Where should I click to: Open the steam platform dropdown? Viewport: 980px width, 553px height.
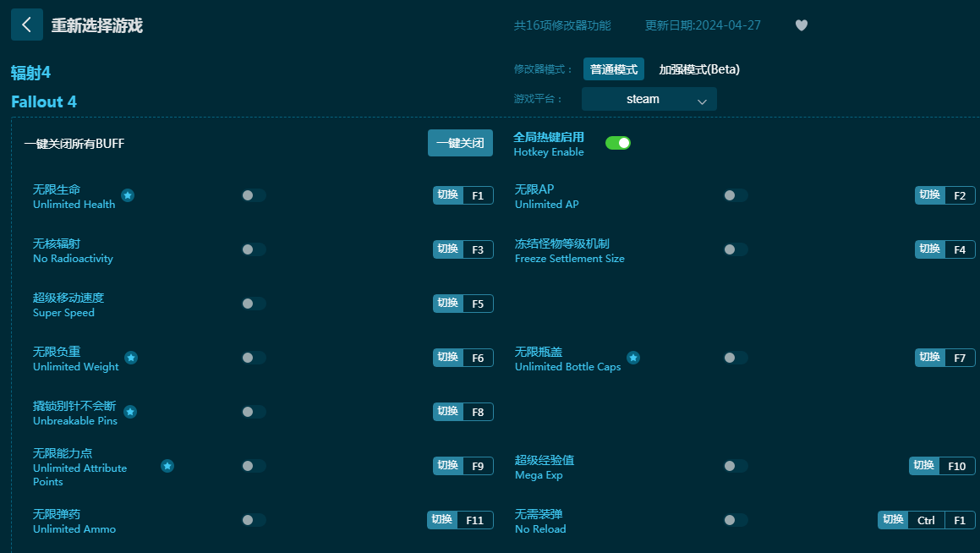649,99
